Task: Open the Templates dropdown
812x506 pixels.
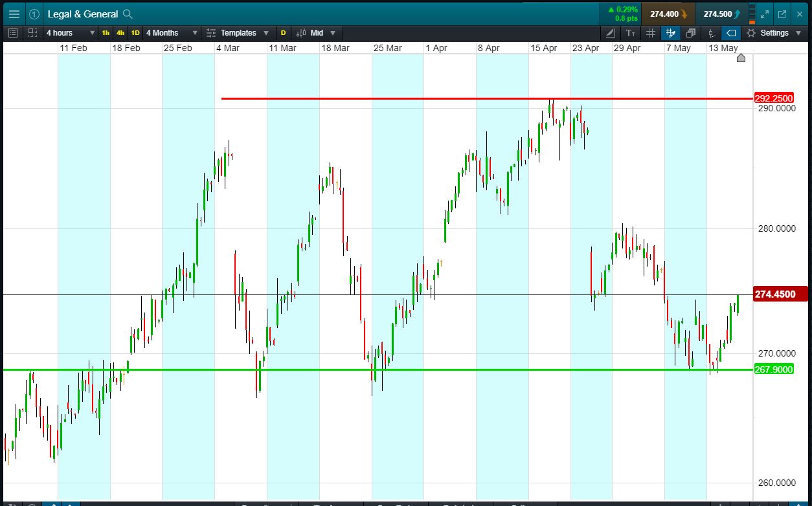Action: (238, 32)
